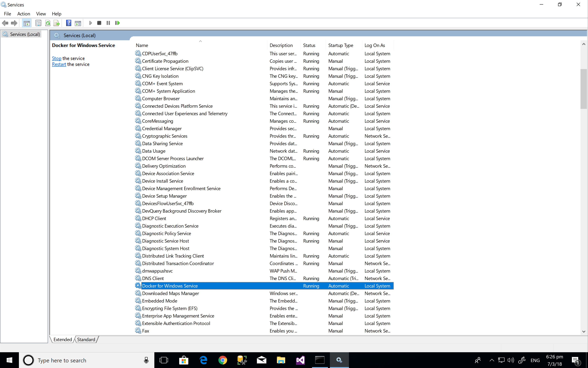The width and height of the screenshot is (588, 368).
Task: Click the microphone icon in search box
Action: click(146, 360)
